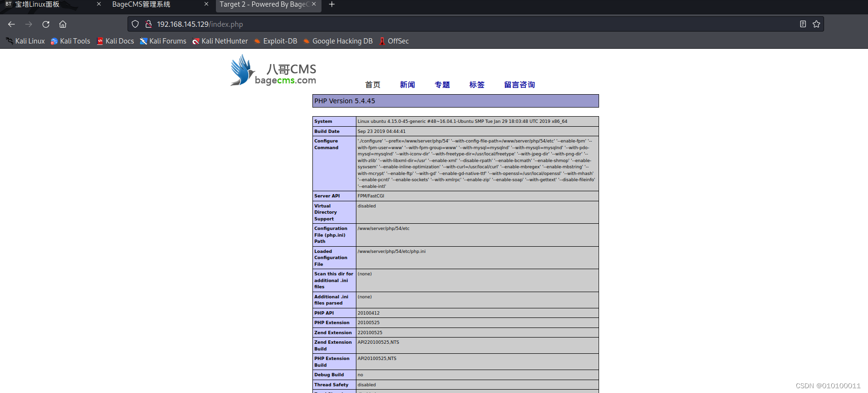Open a new tab with the plus button
868x393 pixels.
332,4
